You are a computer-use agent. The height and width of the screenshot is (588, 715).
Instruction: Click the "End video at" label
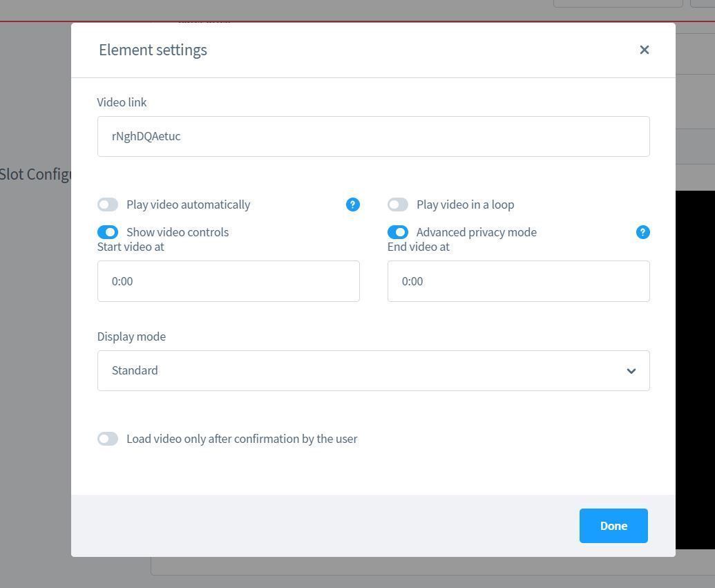418,247
